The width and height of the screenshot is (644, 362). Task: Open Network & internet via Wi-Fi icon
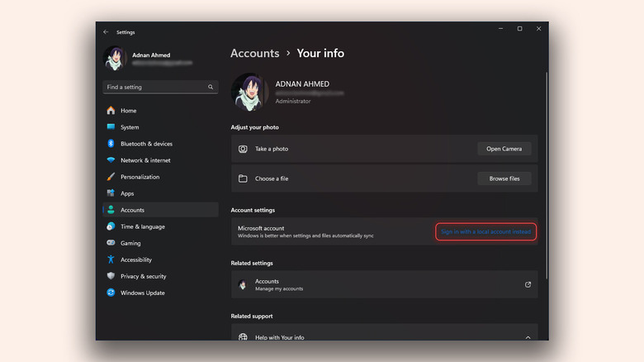[111, 160]
